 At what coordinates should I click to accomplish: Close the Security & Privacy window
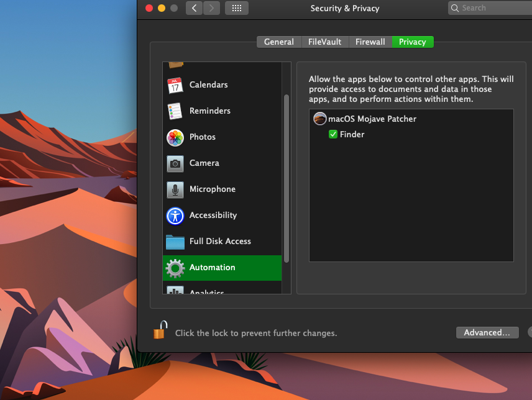149,8
